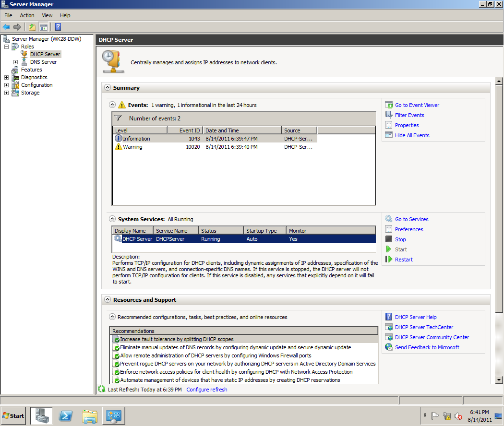Click the Filter Events icon
The height and width of the screenshot is (426, 504).
point(389,115)
